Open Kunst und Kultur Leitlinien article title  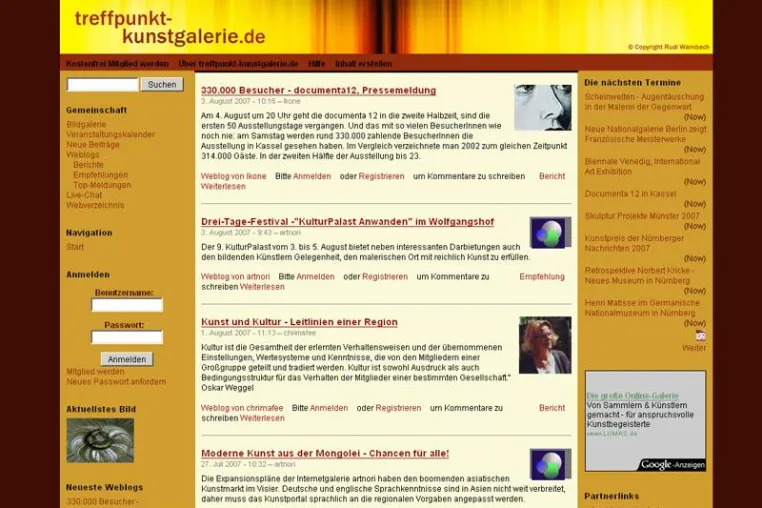(x=299, y=322)
